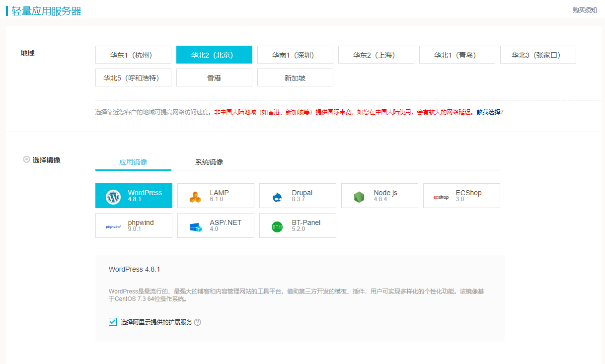
Task: Click the 选择阿里云提供的扩展服务 label text
Action: (x=156, y=322)
